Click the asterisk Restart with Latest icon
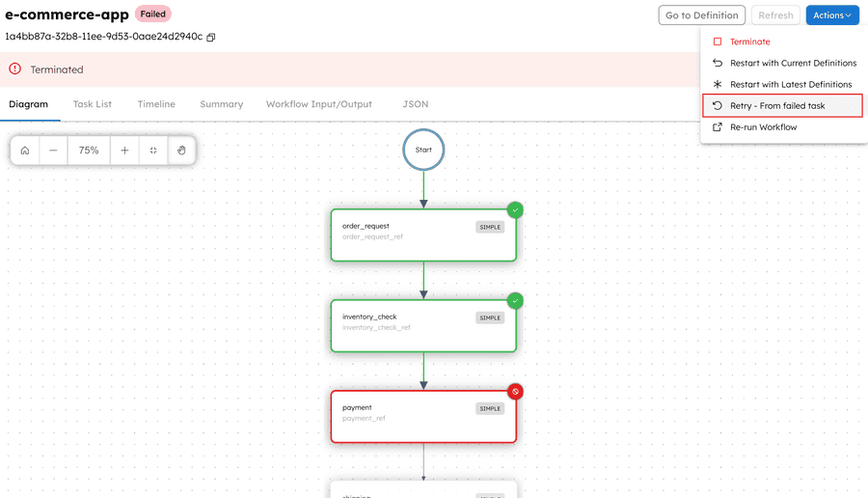The height and width of the screenshot is (498, 868). (718, 84)
